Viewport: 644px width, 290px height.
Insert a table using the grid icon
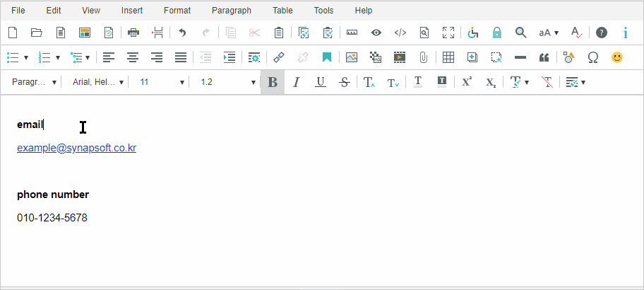pos(448,57)
